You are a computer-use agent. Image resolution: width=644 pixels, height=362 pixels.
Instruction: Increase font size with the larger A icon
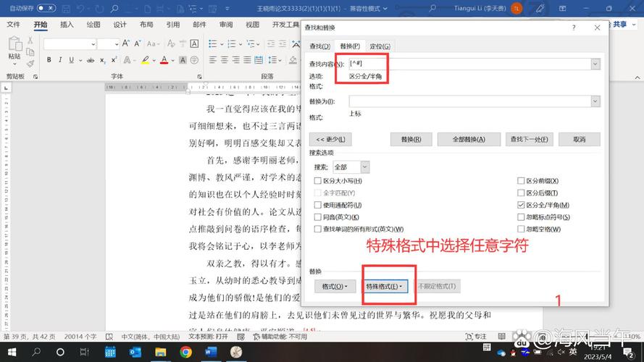126,43
